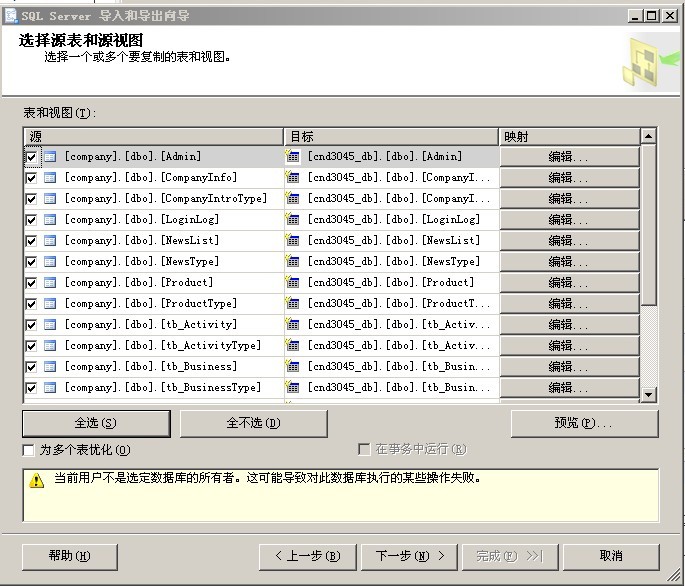Uncheck the [Product] table checkbox
Viewport: 685px width, 586px height.
31,283
